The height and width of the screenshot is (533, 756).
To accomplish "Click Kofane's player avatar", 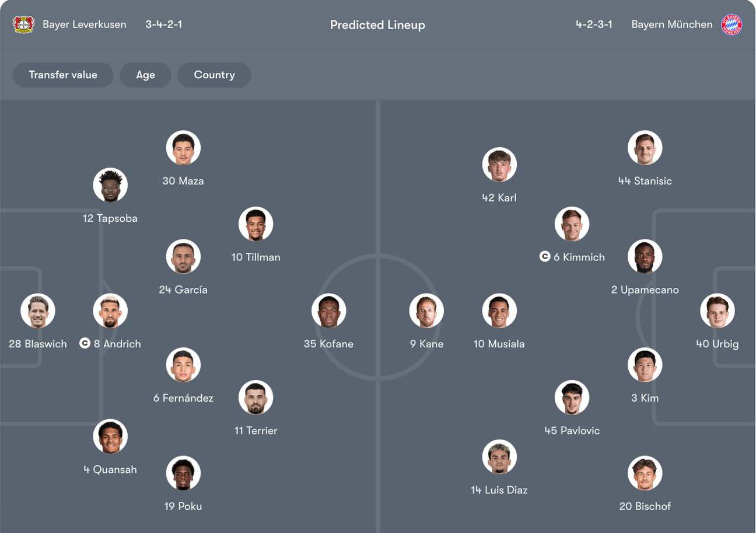I will pos(328,311).
